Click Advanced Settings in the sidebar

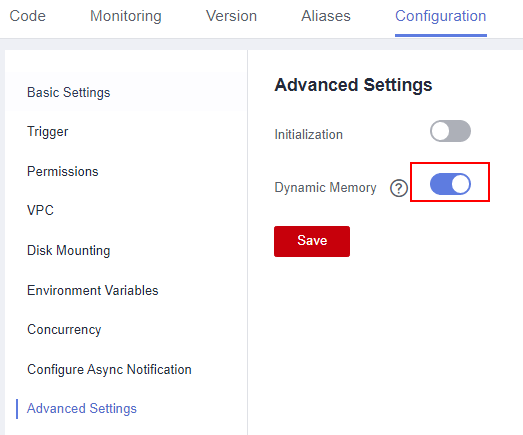click(82, 409)
